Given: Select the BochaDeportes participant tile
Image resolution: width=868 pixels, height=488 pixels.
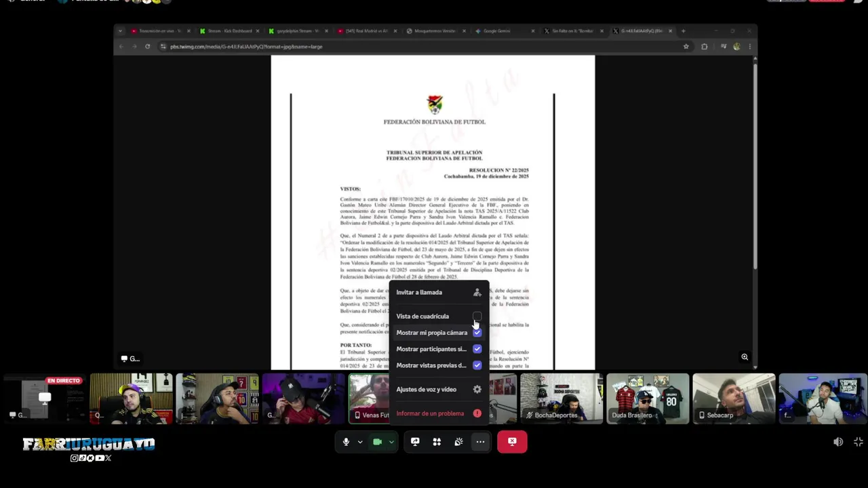Looking at the screenshot, I should point(561,399).
